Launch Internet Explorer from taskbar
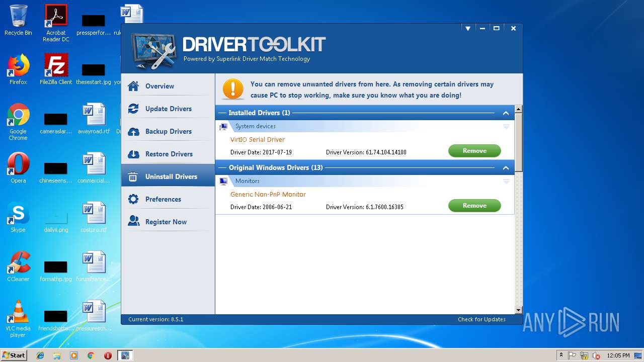 [40, 355]
